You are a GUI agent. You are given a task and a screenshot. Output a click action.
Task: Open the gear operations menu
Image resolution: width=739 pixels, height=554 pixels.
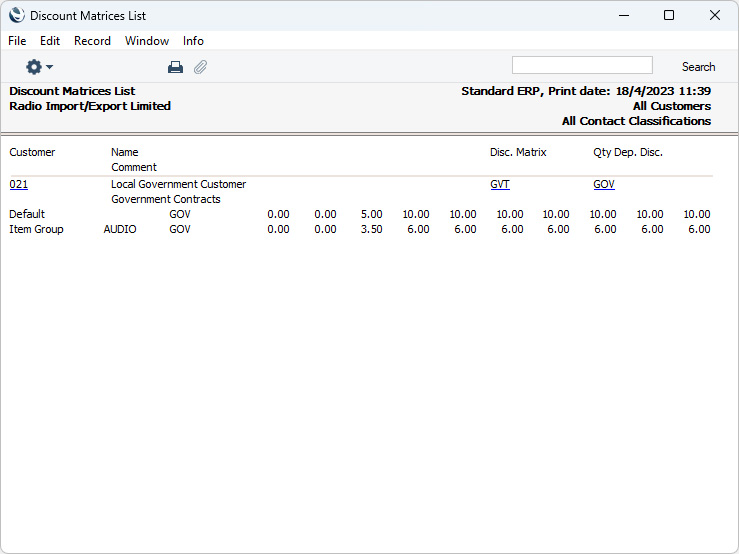click(x=39, y=67)
